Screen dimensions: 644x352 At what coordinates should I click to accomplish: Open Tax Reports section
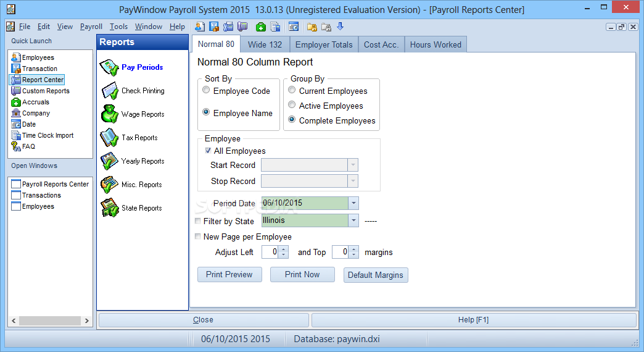click(130, 138)
